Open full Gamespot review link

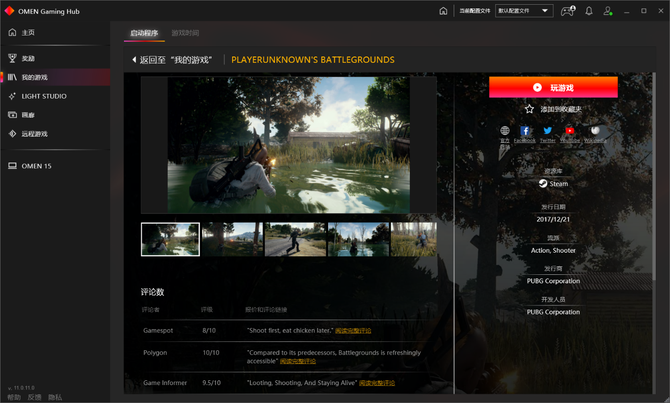[353, 330]
